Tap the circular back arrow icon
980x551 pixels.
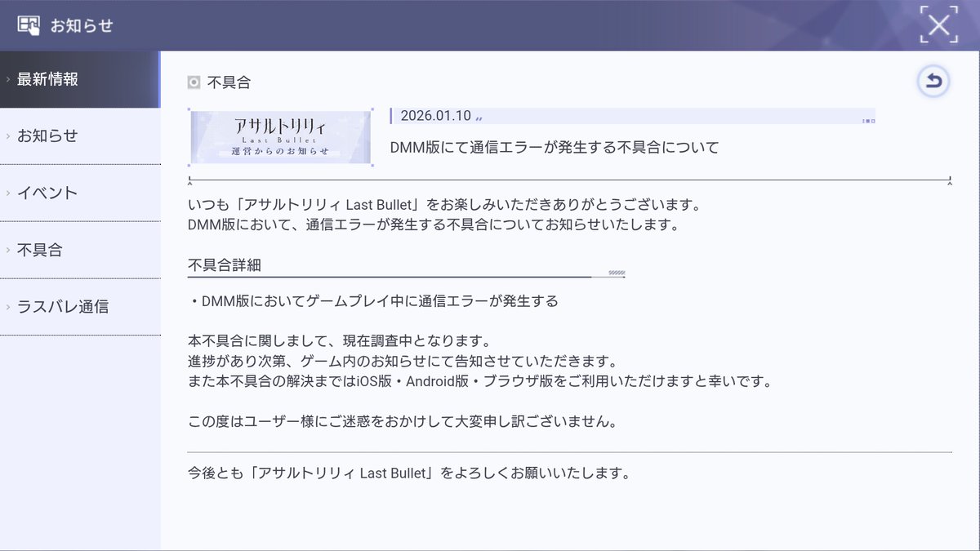tap(933, 79)
